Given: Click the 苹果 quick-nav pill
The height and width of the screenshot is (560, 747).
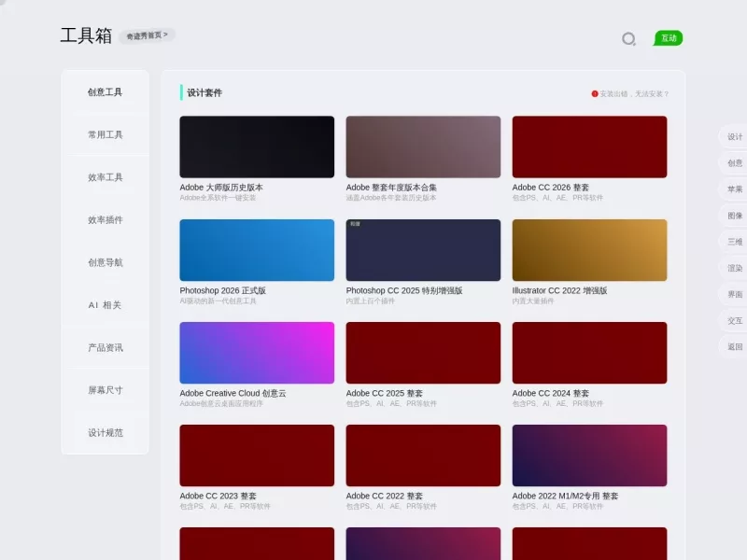Looking at the screenshot, I should [734, 189].
